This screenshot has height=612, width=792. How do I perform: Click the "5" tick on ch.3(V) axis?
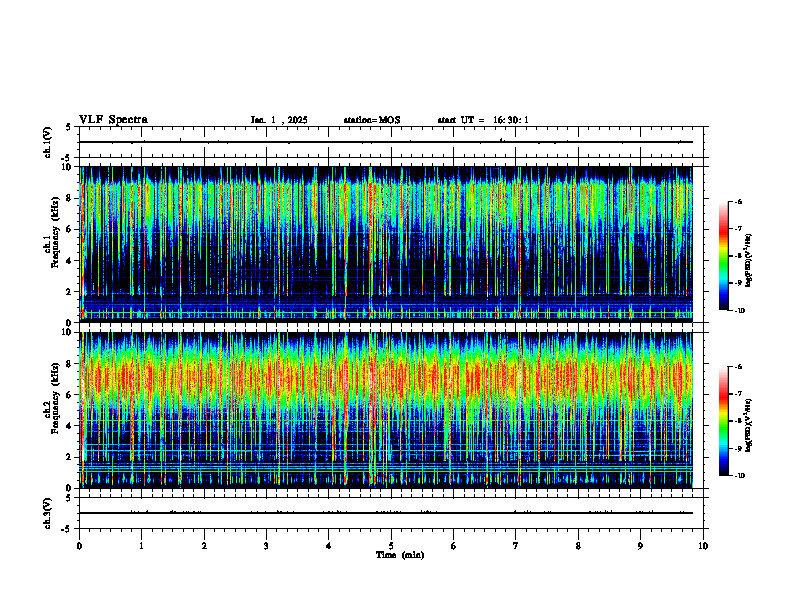(68, 498)
